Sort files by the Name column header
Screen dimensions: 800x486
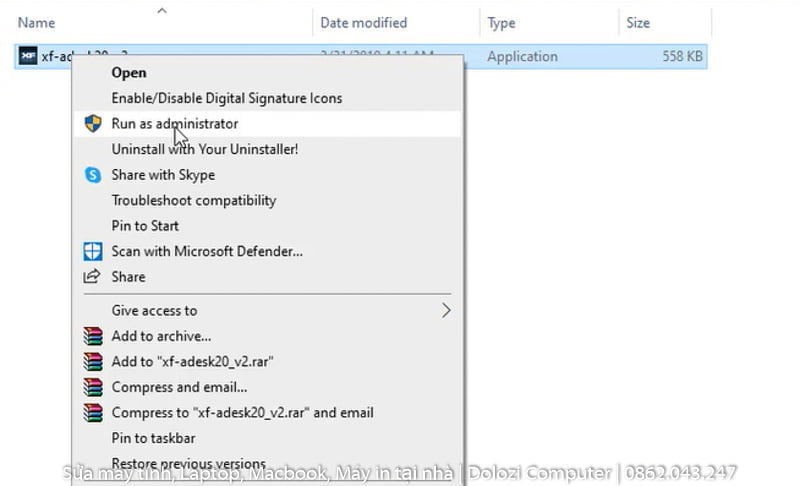(x=37, y=22)
